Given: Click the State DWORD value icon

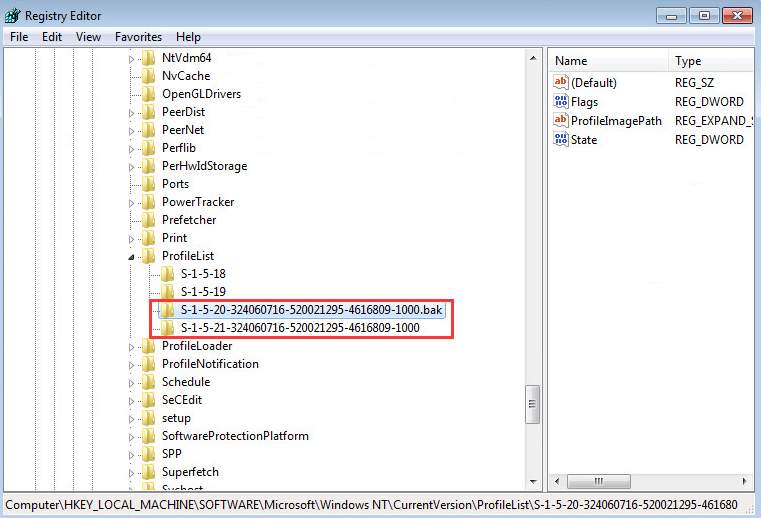Looking at the screenshot, I should [560, 140].
